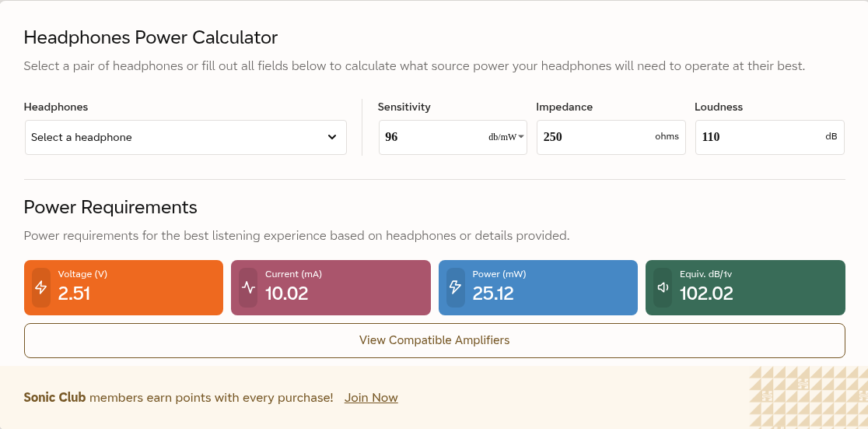Image resolution: width=868 pixels, height=429 pixels.
Task: Click the chevron arrow of headphone selector
Action: [332, 137]
